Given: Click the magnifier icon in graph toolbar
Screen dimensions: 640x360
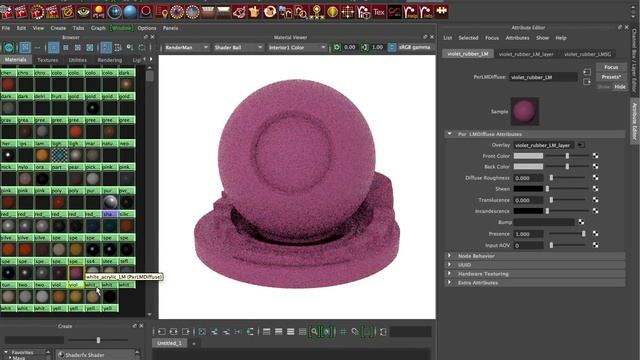Looking at the screenshot, I should coord(314,332).
